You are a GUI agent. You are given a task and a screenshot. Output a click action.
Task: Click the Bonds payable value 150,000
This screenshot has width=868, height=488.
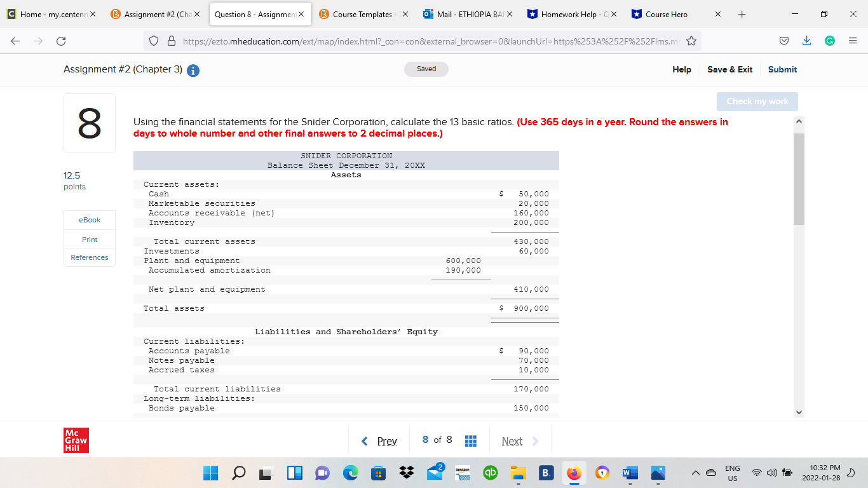pos(531,409)
